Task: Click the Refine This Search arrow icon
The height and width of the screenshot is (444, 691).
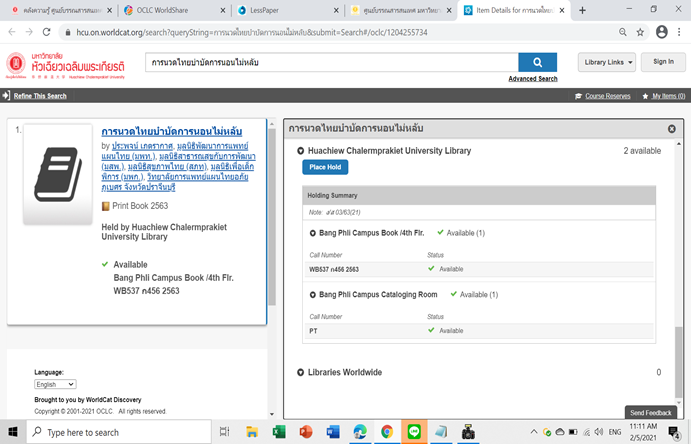Action: click(6, 95)
